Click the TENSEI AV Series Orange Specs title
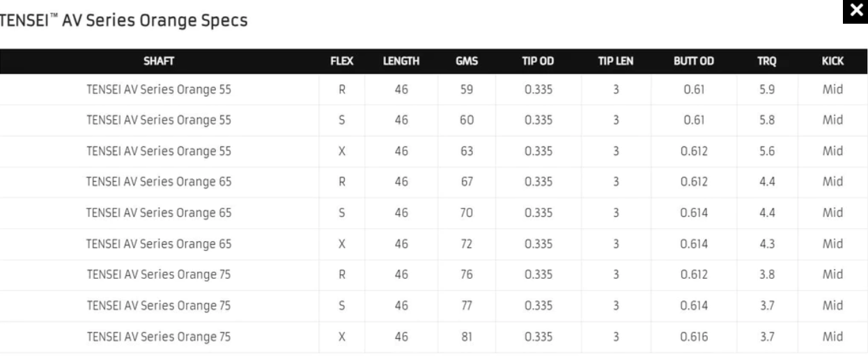The image size is (868, 357). pos(124,22)
